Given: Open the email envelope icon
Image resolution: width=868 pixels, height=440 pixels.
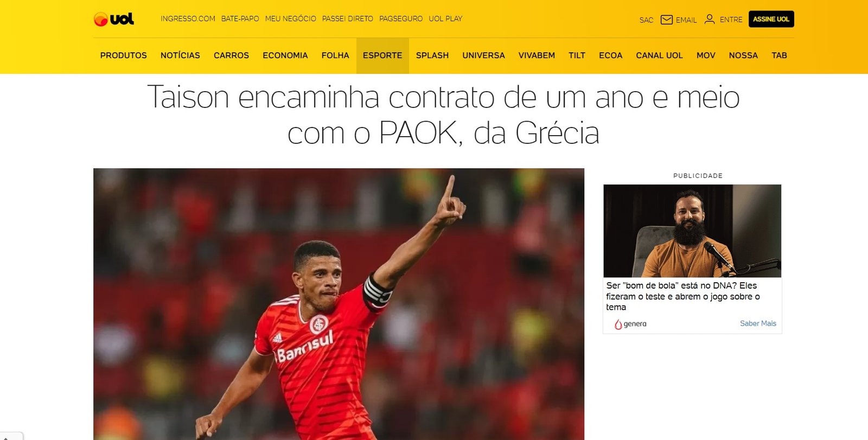Looking at the screenshot, I should click(x=667, y=20).
